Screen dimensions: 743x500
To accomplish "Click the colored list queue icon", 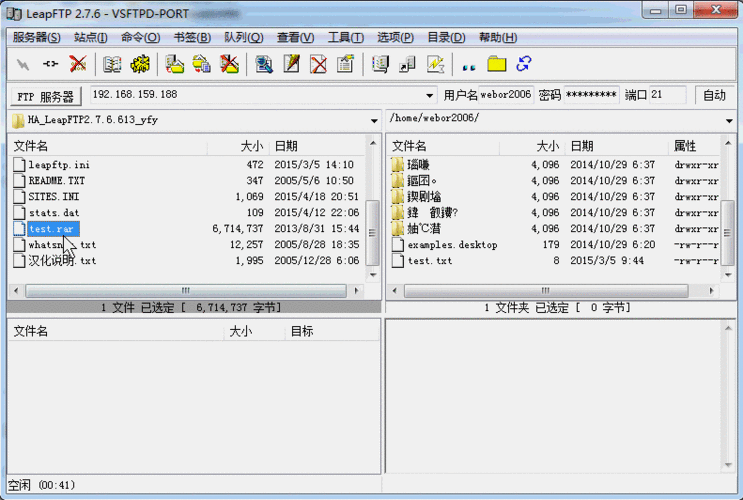I will pyautogui.click(x=380, y=64).
